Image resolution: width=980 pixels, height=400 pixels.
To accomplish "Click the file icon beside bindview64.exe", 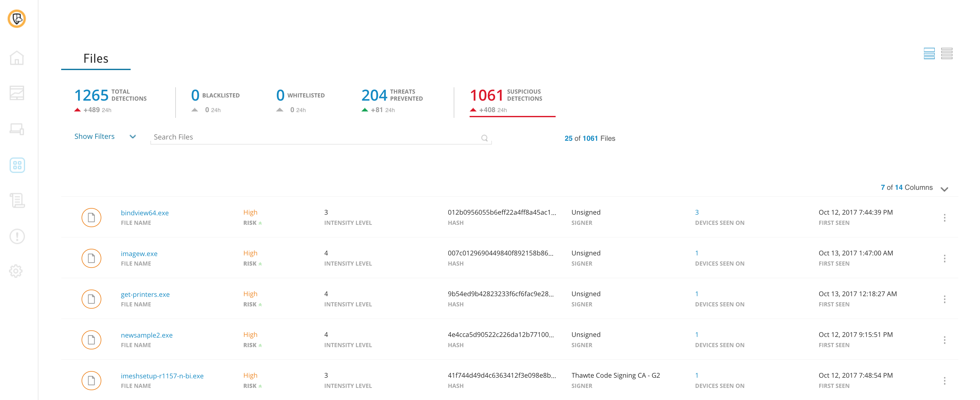I will 91,218.
